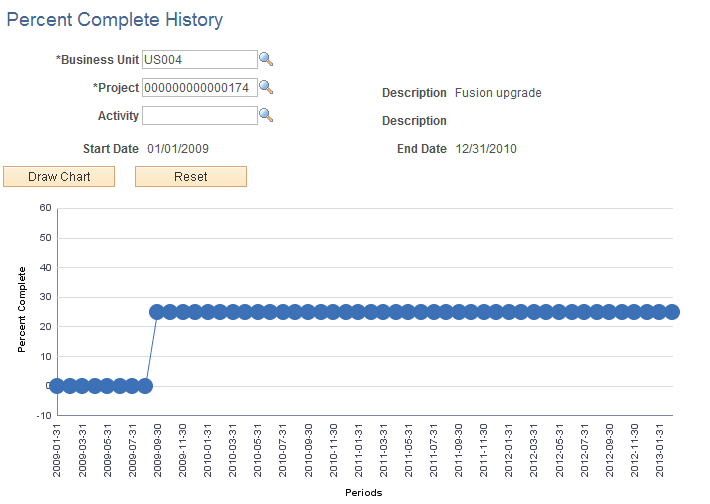Click the 2011-01-31 period axis label
The height and width of the screenshot is (504, 710).
[358, 450]
